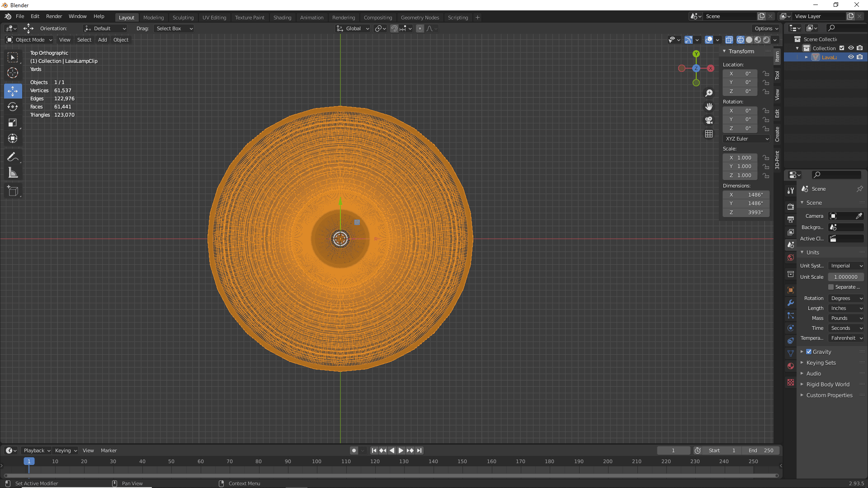Image resolution: width=868 pixels, height=488 pixels.
Task: Switch to rendered viewport shading
Action: (766, 40)
